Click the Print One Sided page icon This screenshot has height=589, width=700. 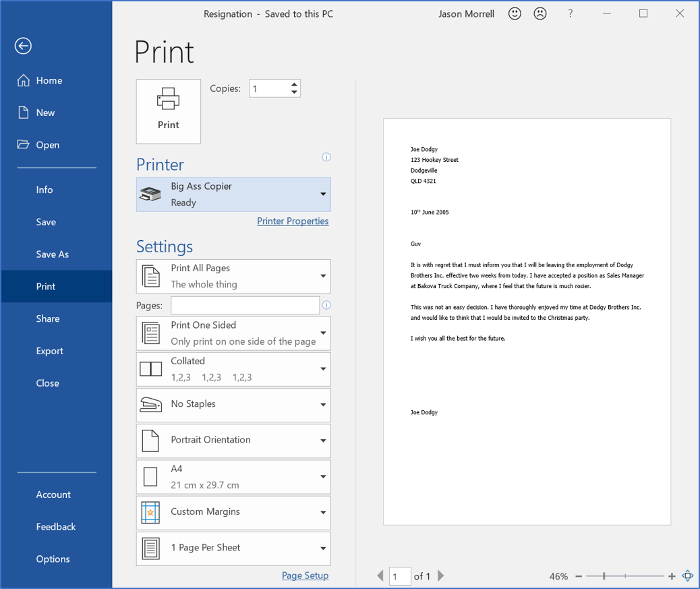(x=151, y=332)
